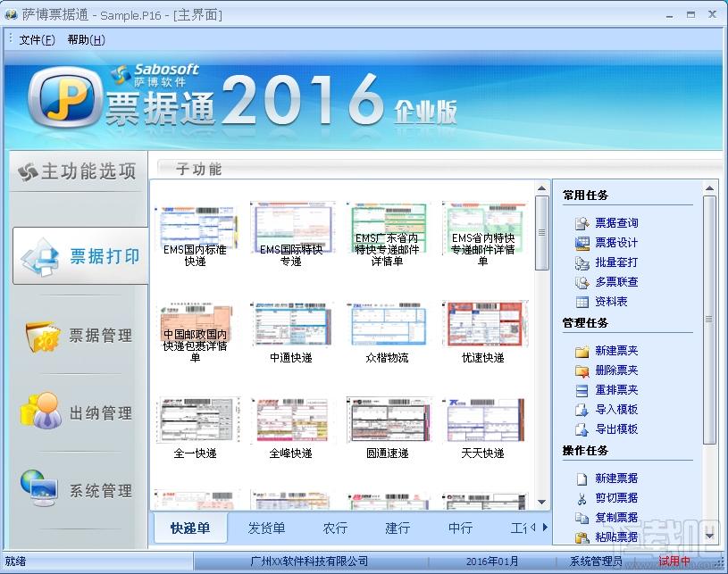Open the 优速快递 template thumbnail

click(485, 324)
